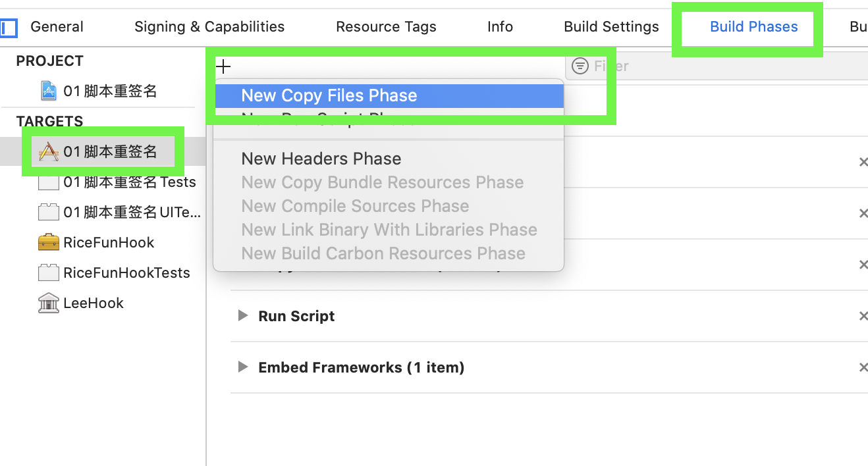
Task: Remove the Run Script phase with X
Action: (x=863, y=317)
